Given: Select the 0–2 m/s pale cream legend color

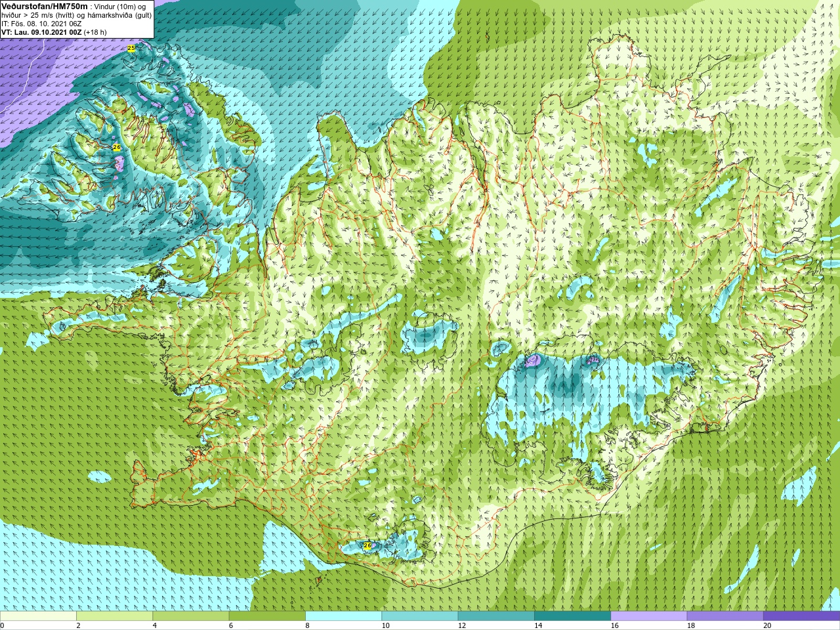Looking at the screenshot, I should coord(38,616).
